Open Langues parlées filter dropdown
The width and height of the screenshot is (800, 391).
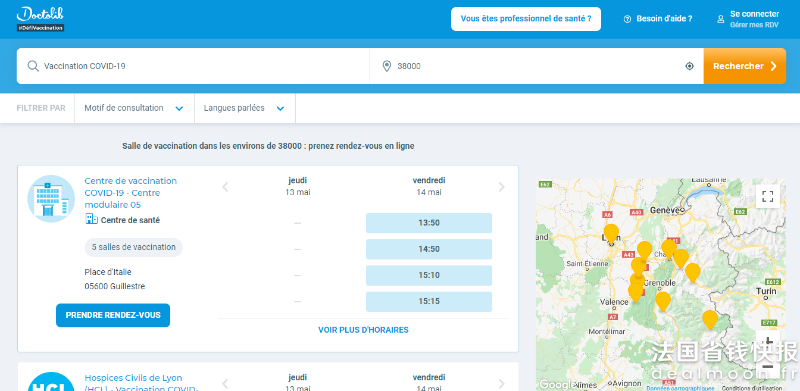pos(244,108)
